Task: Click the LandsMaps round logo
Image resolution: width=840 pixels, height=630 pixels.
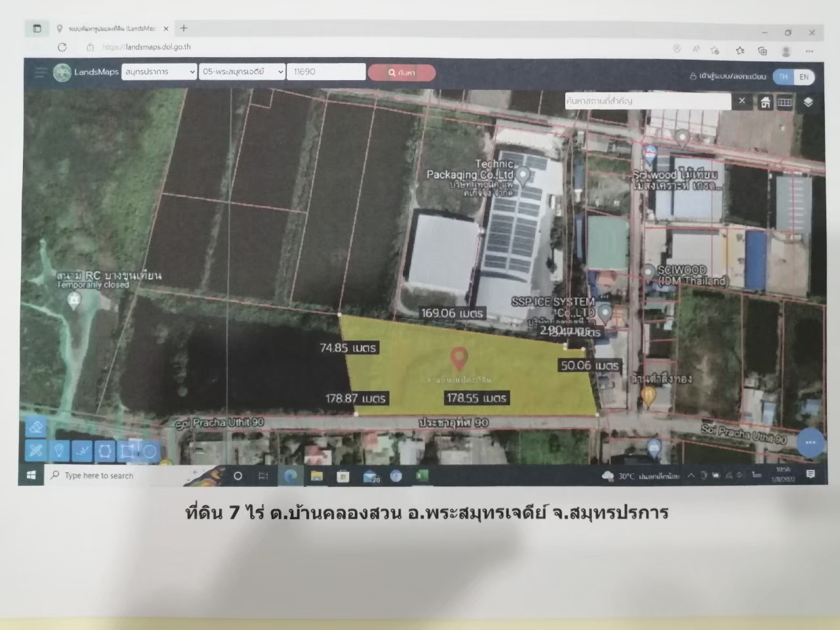Action: tap(62, 72)
